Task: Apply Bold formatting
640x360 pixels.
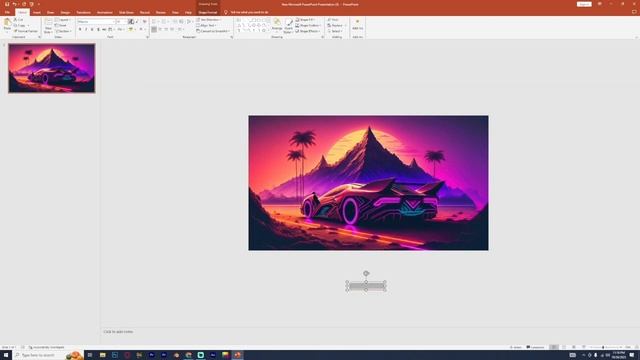Action: click(x=80, y=29)
